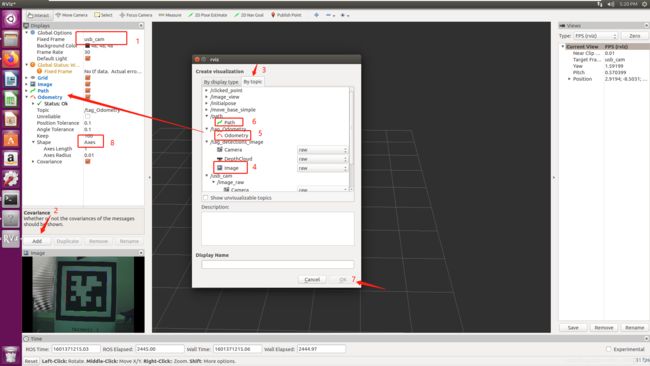Image resolution: width=650 pixels, height=366 pixels.
Task: Collapse the Global Options tree node
Action: (27, 32)
